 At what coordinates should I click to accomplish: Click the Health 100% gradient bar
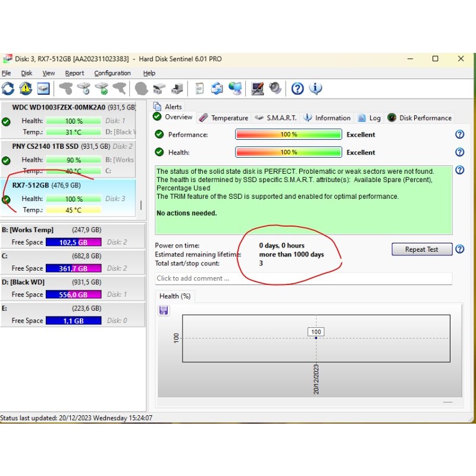point(289,152)
